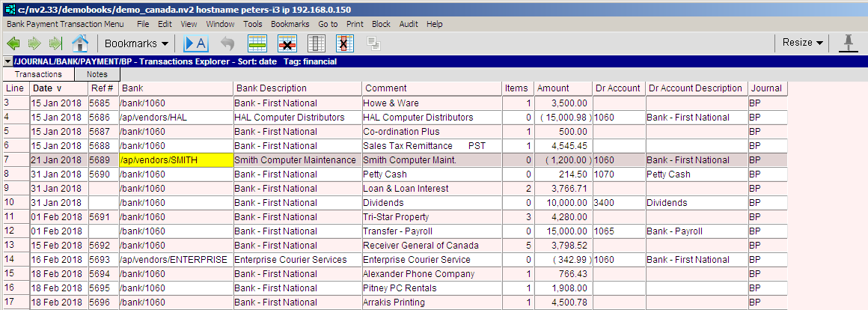868x310 pixels.
Task: Click the last green forward-to-end arrow
Action: 55,43
